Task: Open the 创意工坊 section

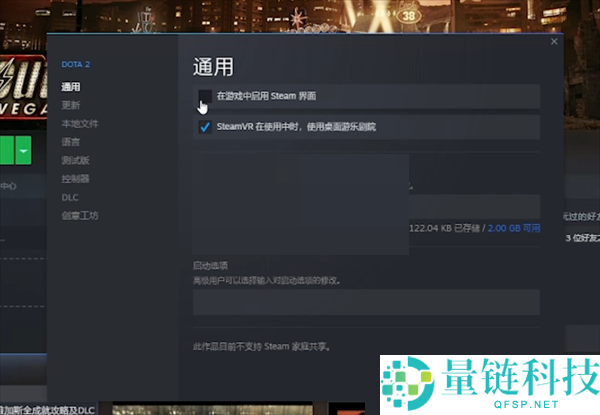Action: pos(79,215)
